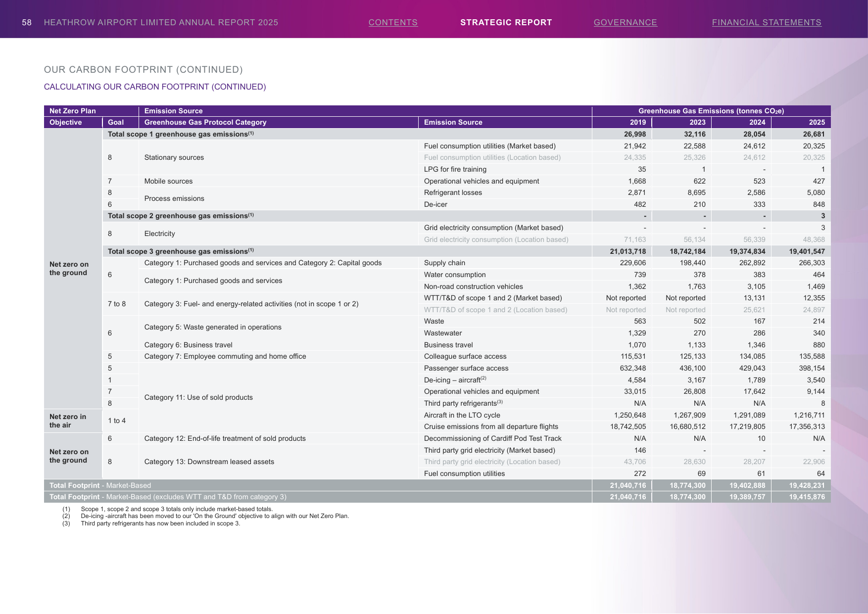Select 'LPG for fire training' row label
The image size is (868, 614).
tap(455, 169)
